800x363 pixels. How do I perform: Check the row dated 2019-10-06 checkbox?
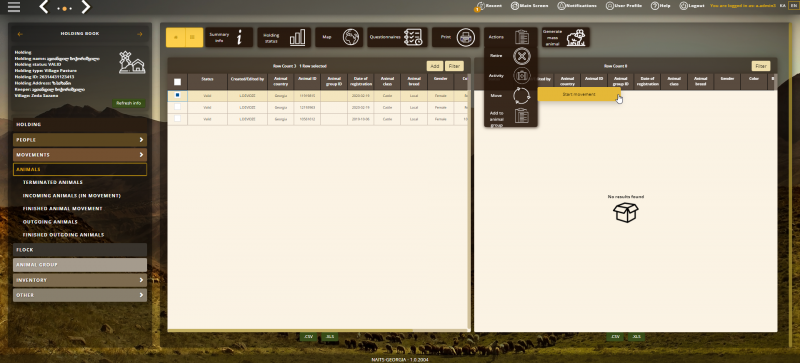[178, 118]
